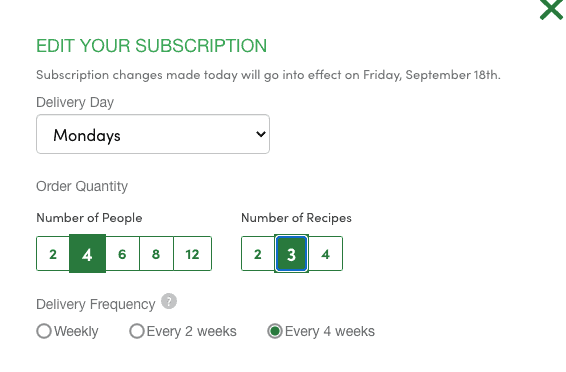
Task: Select the Every 2 weeks radio circle
Action: click(137, 331)
